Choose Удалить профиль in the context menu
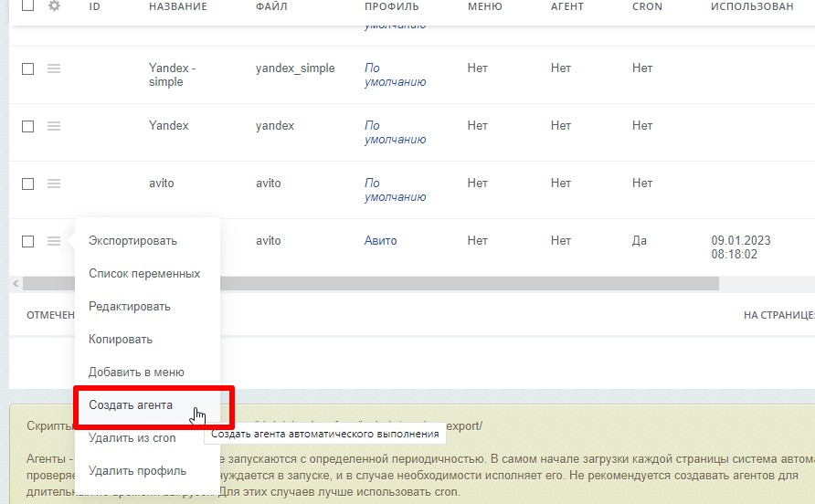815x504 pixels. (137, 471)
